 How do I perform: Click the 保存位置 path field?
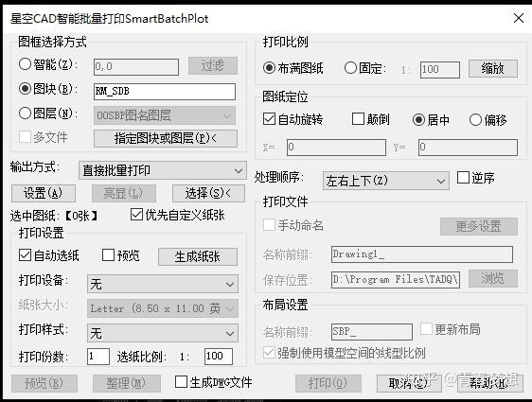[396, 280]
